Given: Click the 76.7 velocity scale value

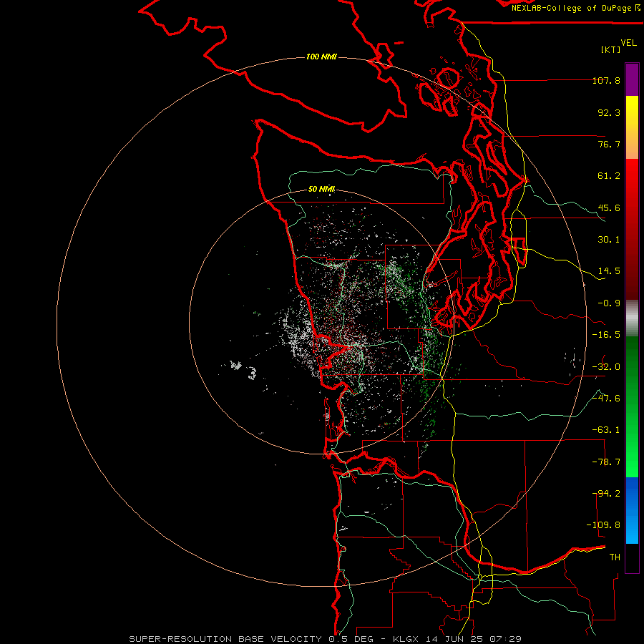Looking at the screenshot, I should [x=609, y=144].
